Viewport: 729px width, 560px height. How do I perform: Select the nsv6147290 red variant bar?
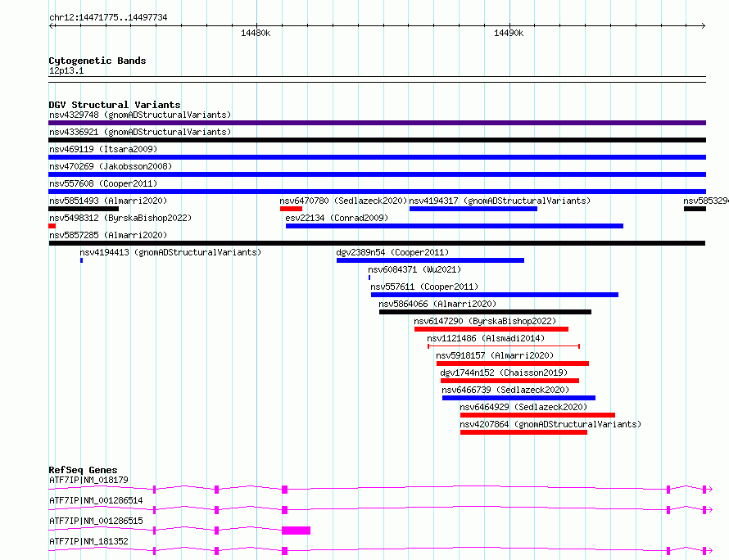click(491, 329)
